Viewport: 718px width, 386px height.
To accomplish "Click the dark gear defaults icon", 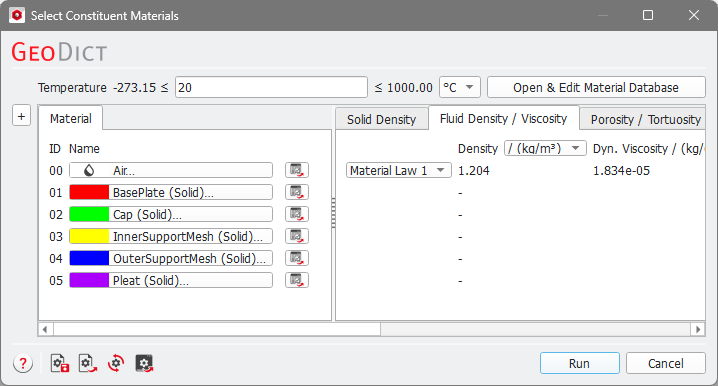I will coord(144,364).
